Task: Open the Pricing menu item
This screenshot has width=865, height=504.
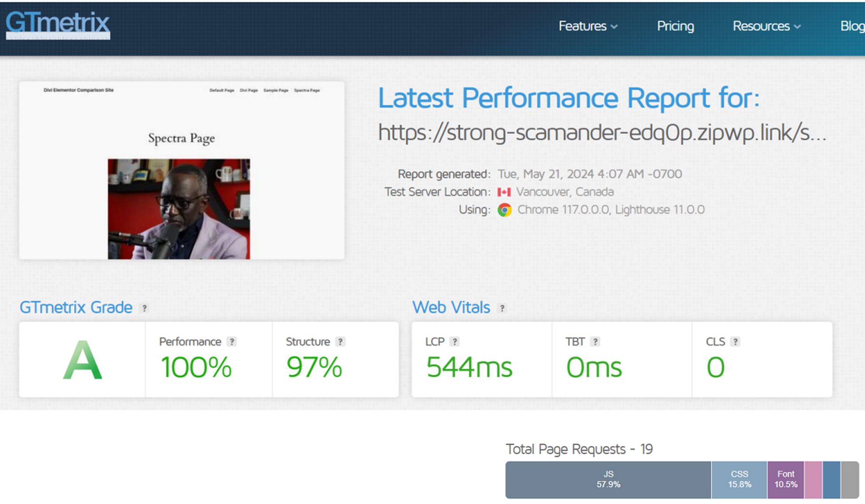Action: pos(675,27)
